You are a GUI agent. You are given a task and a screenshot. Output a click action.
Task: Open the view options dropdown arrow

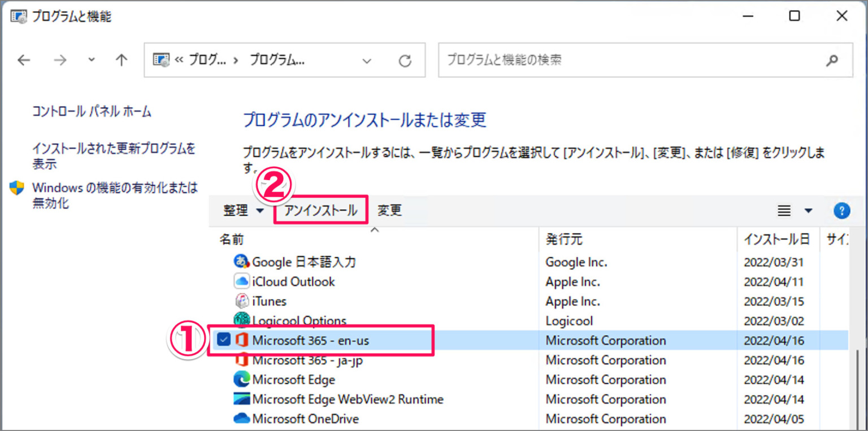(x=808, y=210)
